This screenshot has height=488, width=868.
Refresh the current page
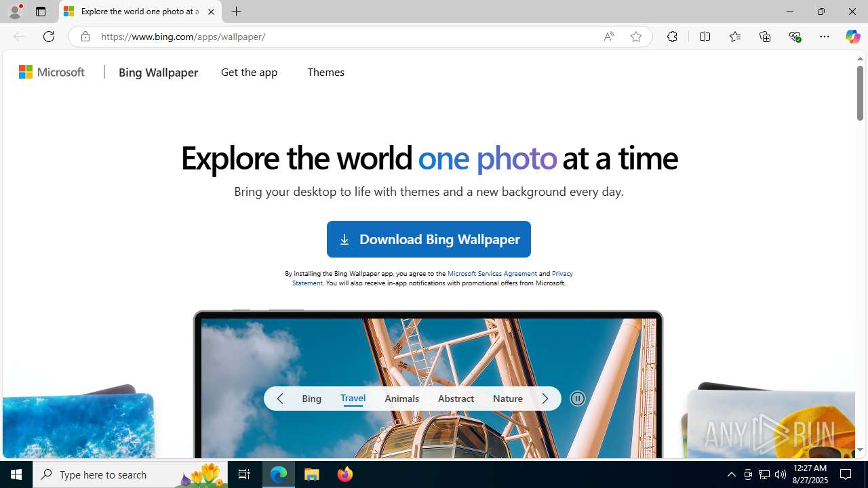(x=49, y=37)
